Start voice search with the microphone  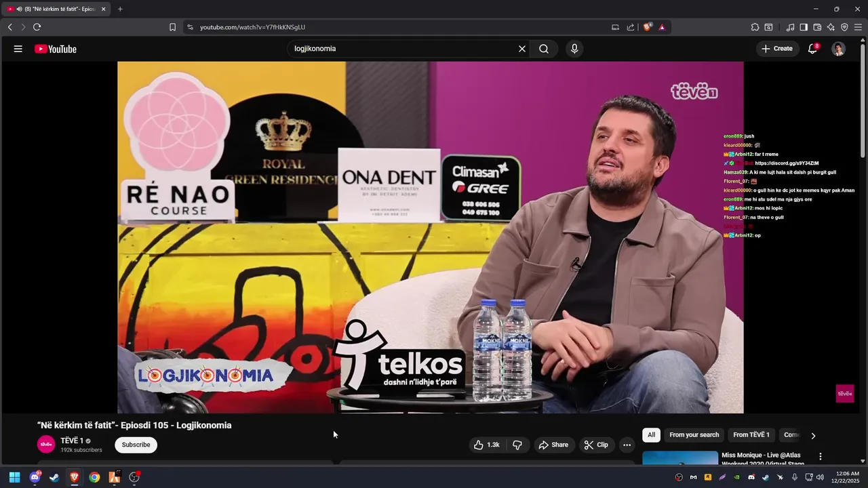(x=574, y=49)
